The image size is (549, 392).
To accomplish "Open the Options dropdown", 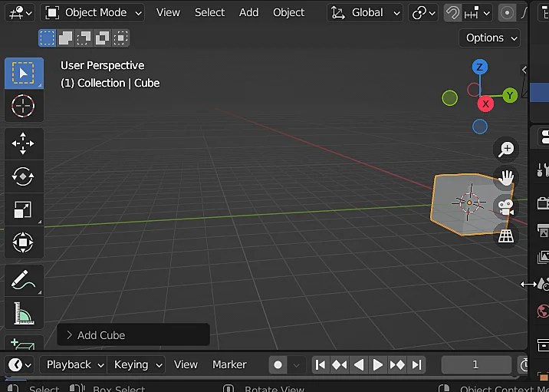I will point(489,38).
